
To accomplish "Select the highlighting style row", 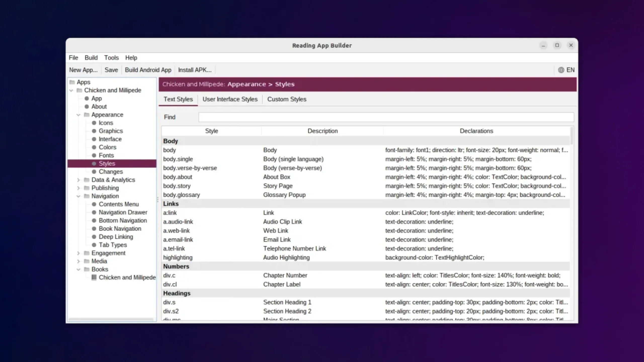I will pos(366,257).
